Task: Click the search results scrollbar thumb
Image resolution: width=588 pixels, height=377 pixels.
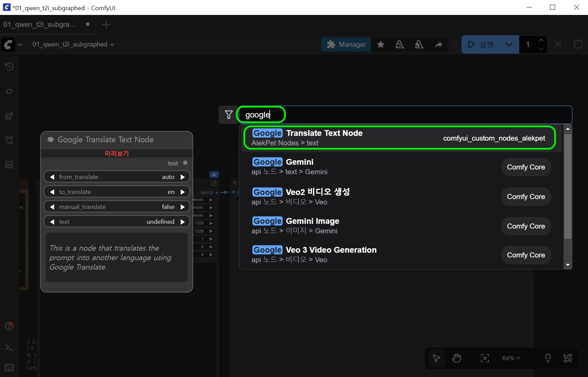Action: click(568, 186)
